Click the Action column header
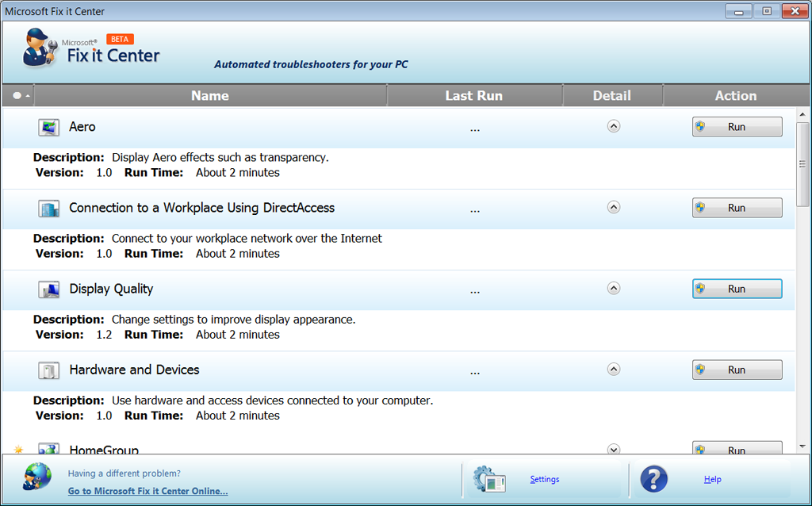812x506 pixels. [736, 96]
